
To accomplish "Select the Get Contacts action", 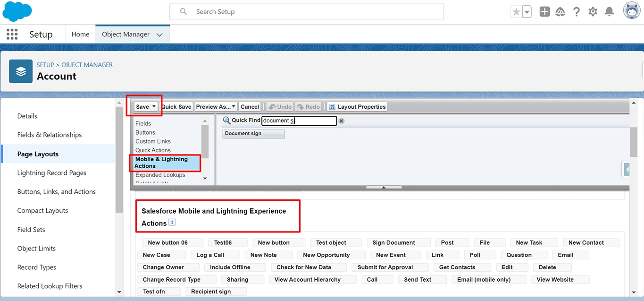I will 462,267.
